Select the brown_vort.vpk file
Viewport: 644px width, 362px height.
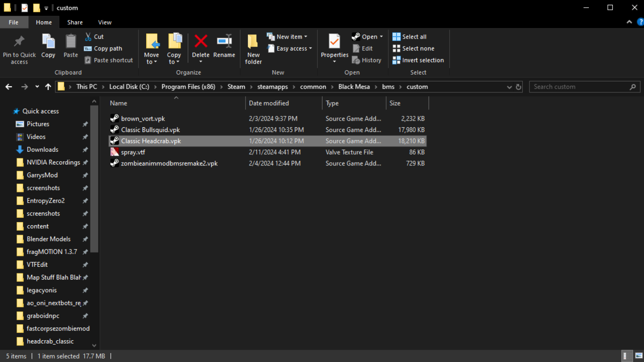pyautogui.click(x=268, y=119)
